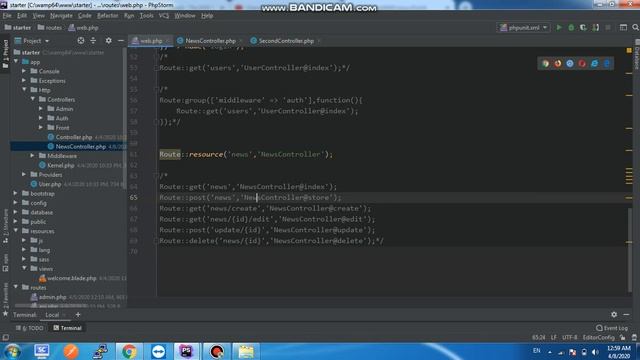Screen dimensions: 640x360
Task: Start debugging with the green bug icon
Action: pyautogui.click(x=571, y=27)
